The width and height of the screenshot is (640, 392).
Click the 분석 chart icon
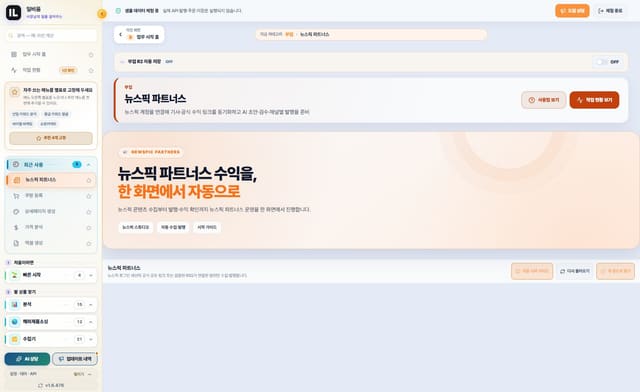pyautogui.click(x=15, y=305)
